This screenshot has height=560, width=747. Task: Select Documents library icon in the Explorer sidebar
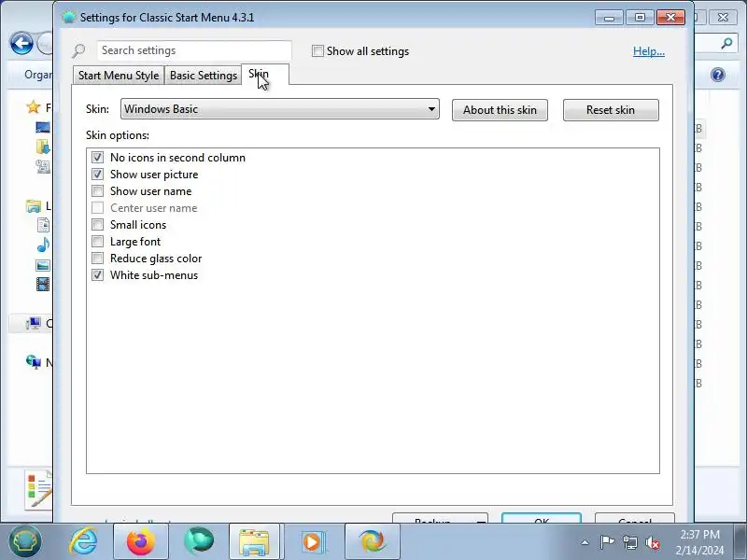pyautogui.click(x=43, y=225)
